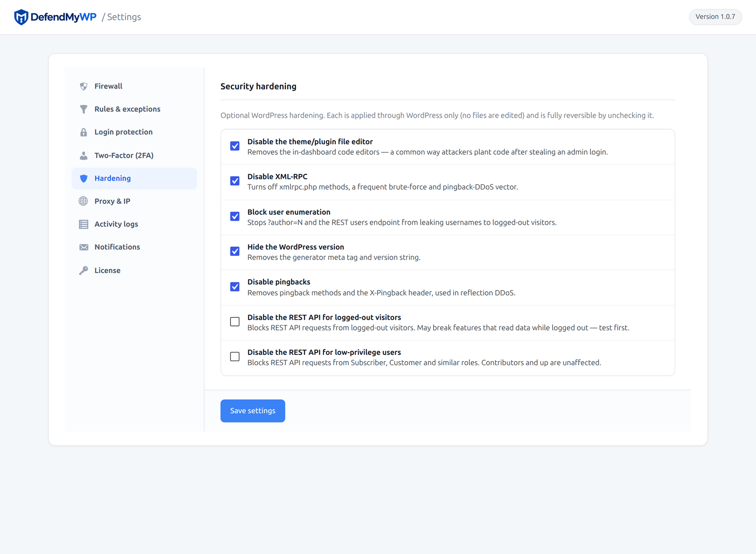Click 'Blocks REST API requests from Subscriber' description

[424, 363]
